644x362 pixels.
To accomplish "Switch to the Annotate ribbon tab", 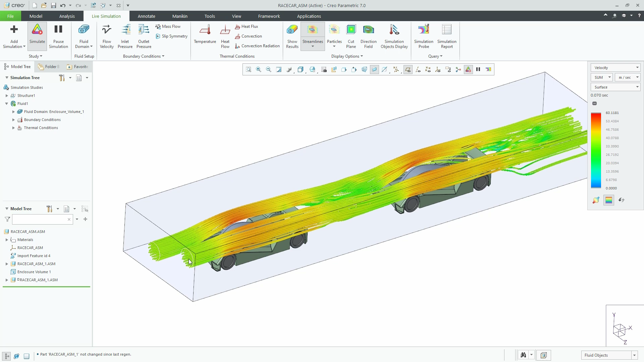I will pos(146,16).
